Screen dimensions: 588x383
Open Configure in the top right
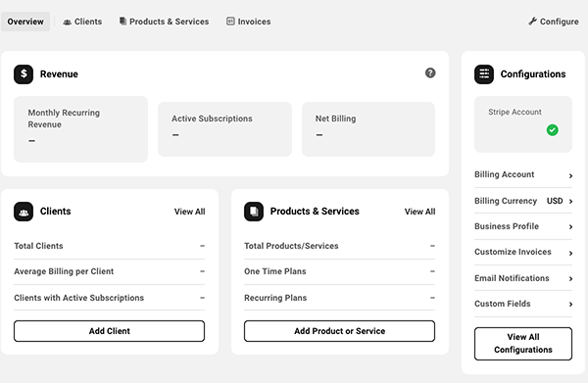click(x=554, y=22)
